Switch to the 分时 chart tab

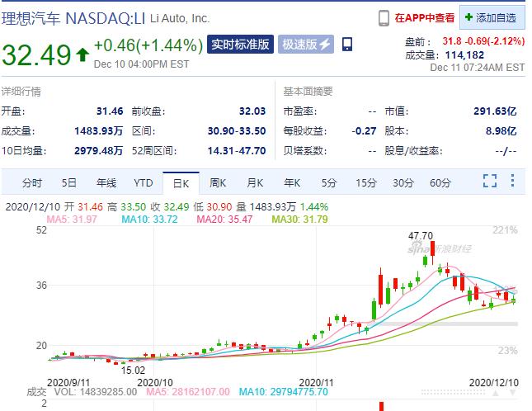pos(32,183)
